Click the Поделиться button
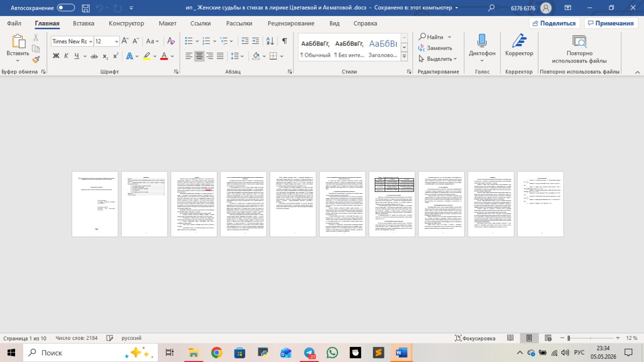644x362 pixels. (x=554, y=23)
